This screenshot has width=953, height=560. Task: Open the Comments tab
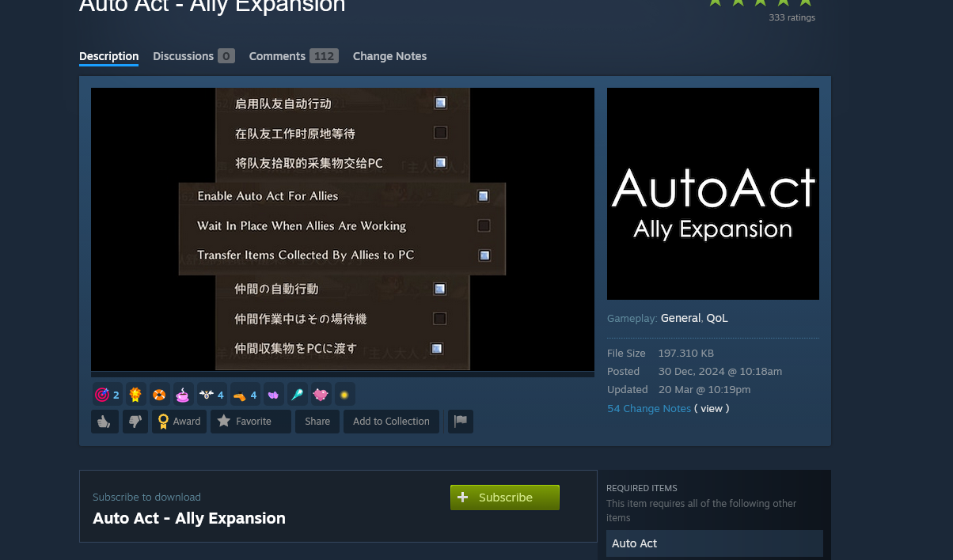click(294, 56)
